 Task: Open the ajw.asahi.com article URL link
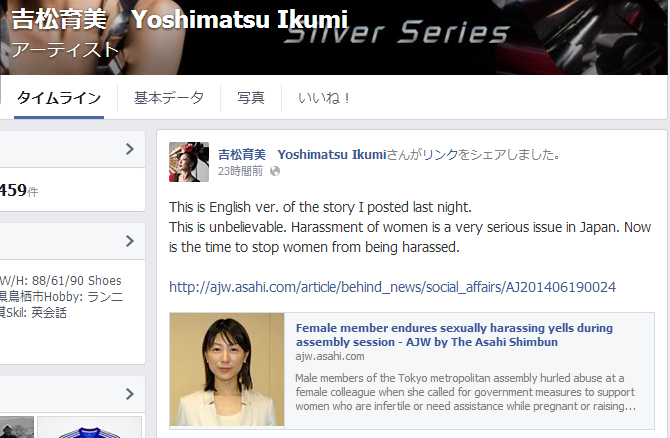pyautogui.click(x=392, y=287)
